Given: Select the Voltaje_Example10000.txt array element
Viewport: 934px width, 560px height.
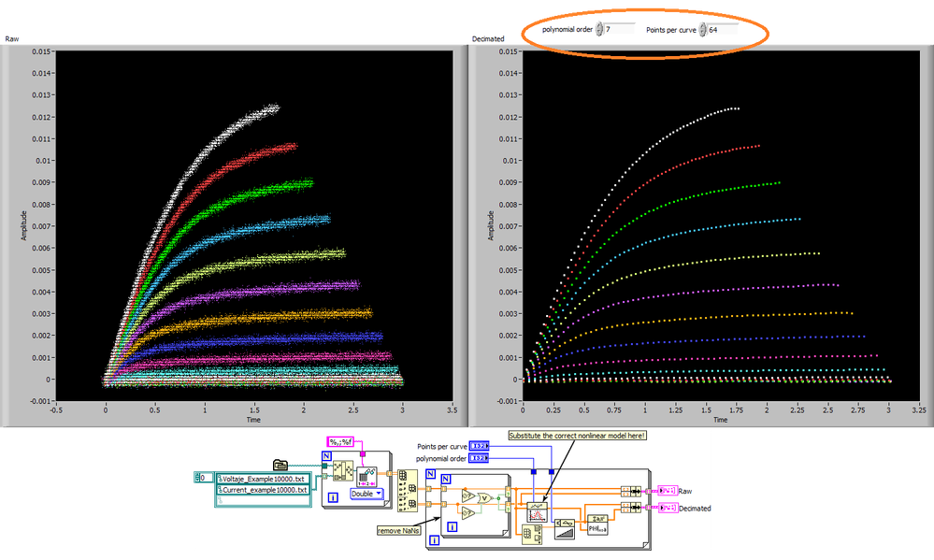Looking at the screenshot, I should click(x=263, y=479).
